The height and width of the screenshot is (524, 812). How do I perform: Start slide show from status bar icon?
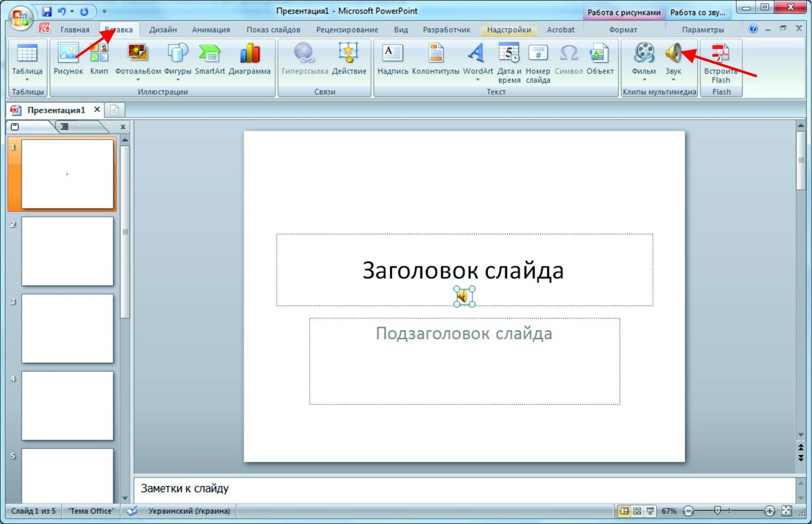(650, 511)
